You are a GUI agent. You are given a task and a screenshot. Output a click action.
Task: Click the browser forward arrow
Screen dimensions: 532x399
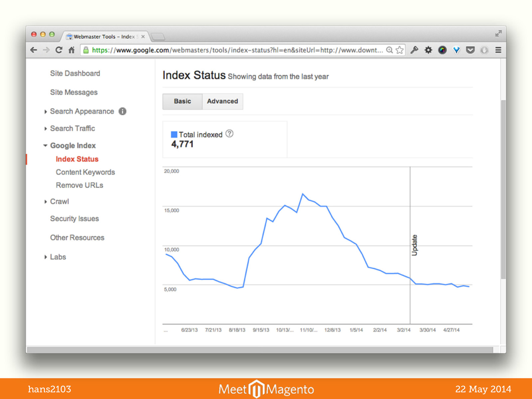click(46, 50)
